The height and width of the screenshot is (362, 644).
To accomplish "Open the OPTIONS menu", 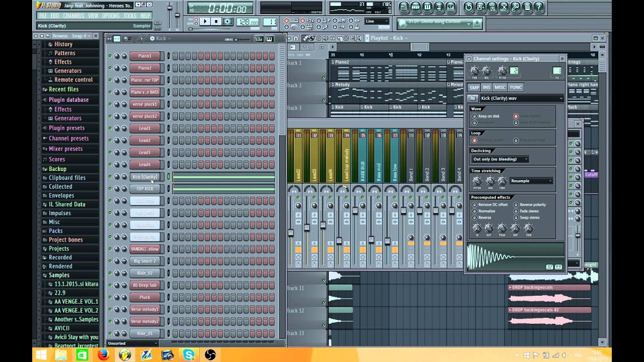I will coord(111,16).
